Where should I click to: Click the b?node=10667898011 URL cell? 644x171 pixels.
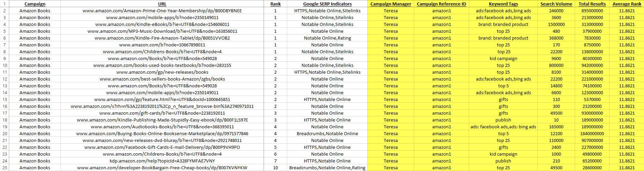162,45
